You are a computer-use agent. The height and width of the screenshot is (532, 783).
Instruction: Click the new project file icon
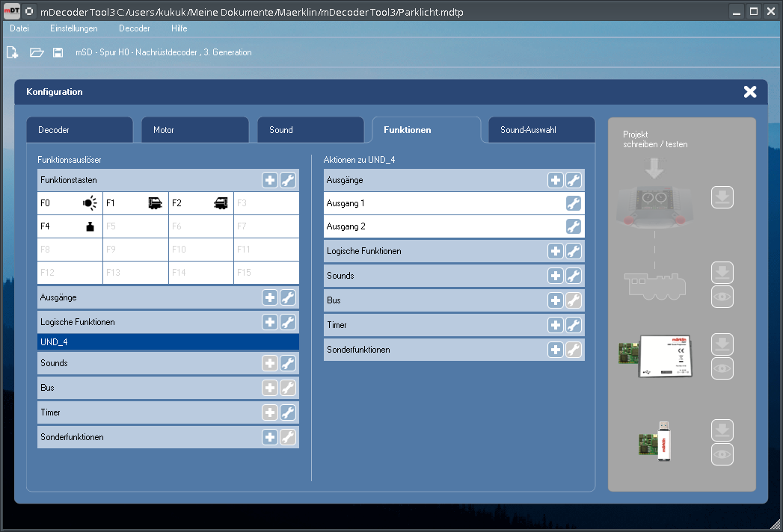tap(12, 52)
